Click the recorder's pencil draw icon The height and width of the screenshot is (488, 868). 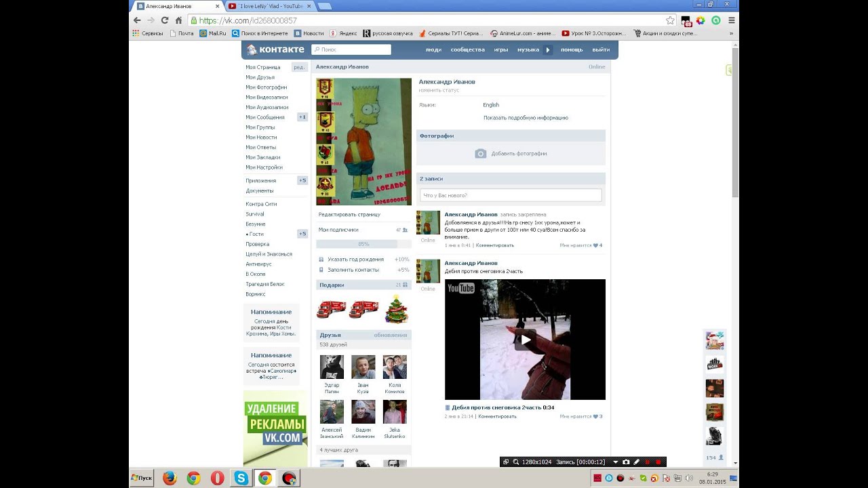coord(637,462)
